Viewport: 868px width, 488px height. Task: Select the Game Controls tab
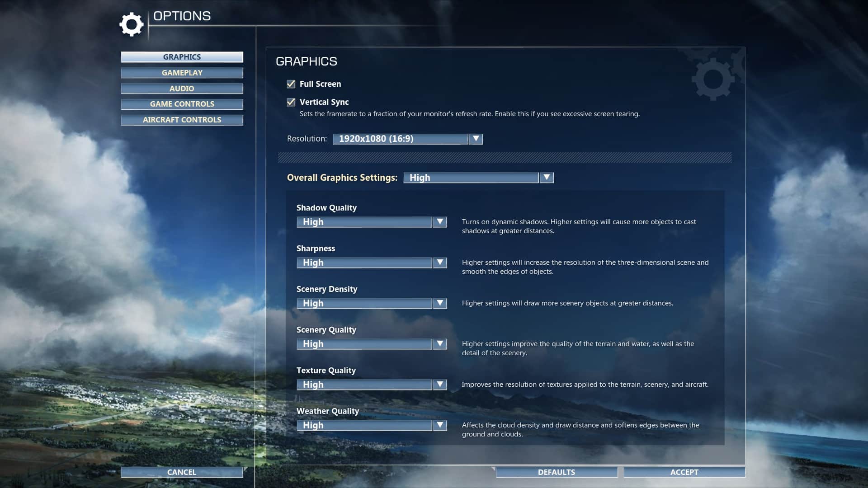coord(182,104)
